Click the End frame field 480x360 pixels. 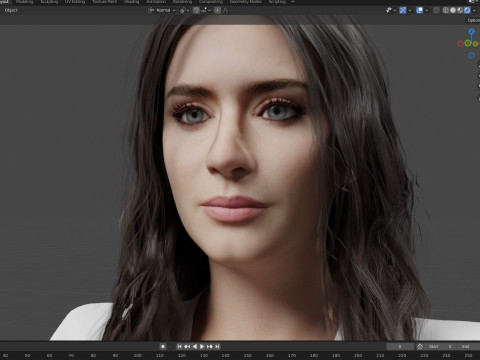(x=468, y=347)
